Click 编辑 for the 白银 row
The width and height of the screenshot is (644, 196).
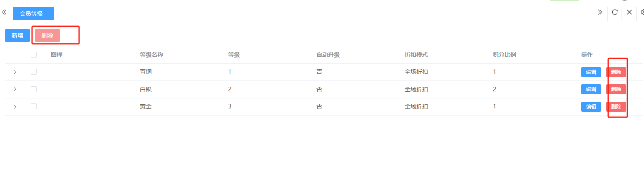point(591,89)
